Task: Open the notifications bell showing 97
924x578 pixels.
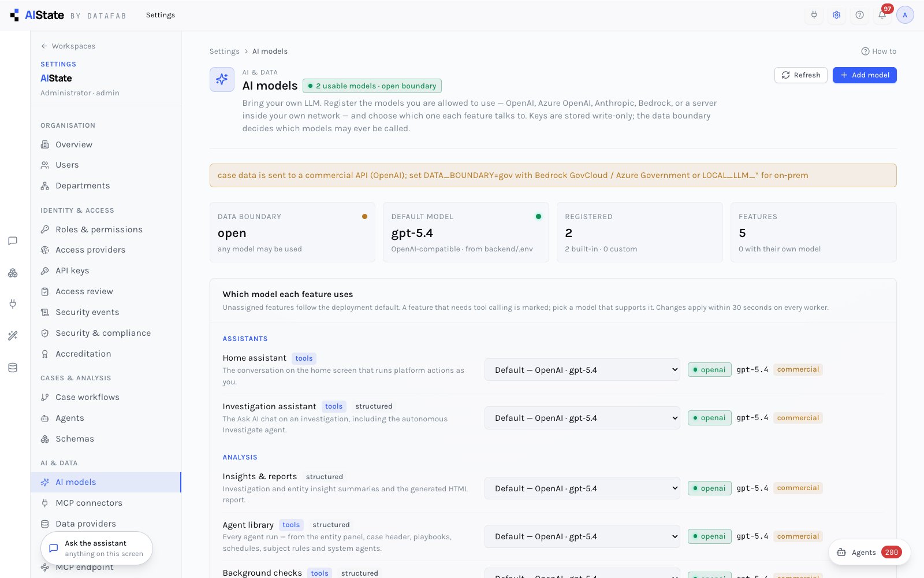Action: pyautogui.click(x=882, y=15)
